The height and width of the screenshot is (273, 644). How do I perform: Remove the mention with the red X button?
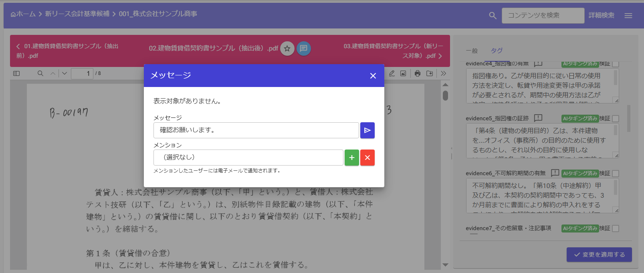coord(367,158)
